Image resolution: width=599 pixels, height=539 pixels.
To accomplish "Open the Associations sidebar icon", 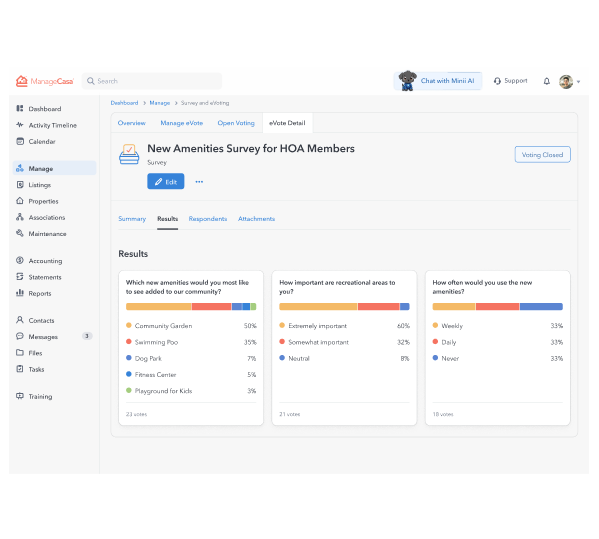I will pos(20,217).
